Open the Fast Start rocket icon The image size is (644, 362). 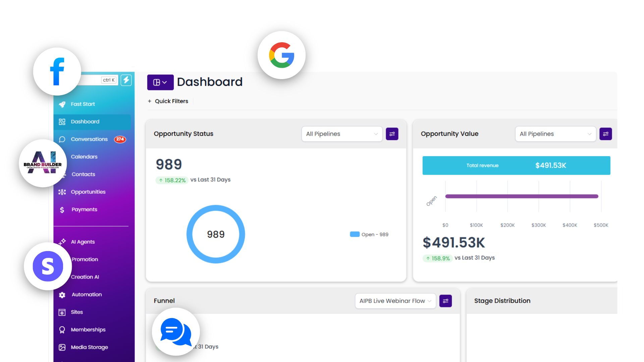(x=62, y=104)
